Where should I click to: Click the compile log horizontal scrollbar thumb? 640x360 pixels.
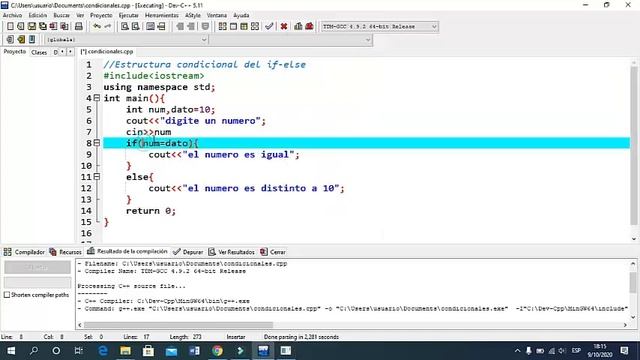(178, 325)
